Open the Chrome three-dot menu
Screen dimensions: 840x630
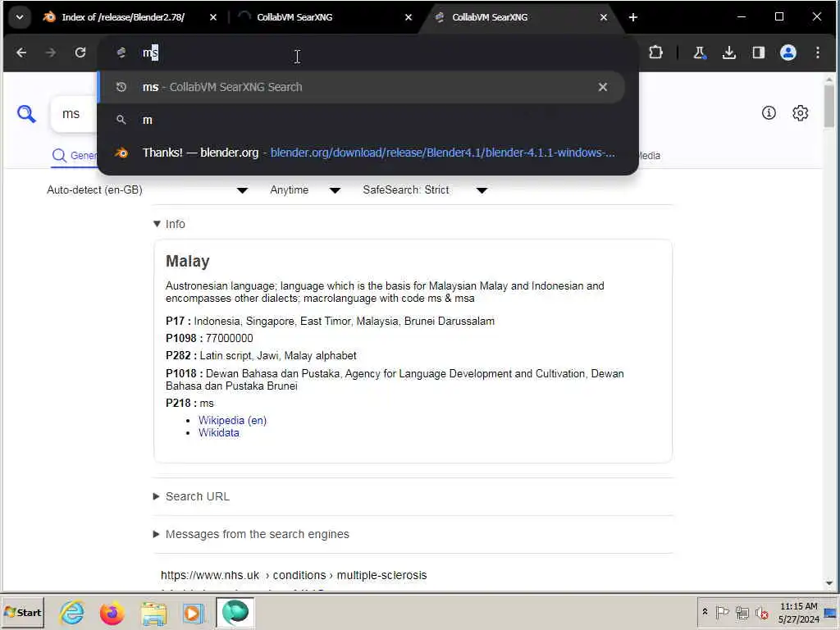click(x=818, y=52)
